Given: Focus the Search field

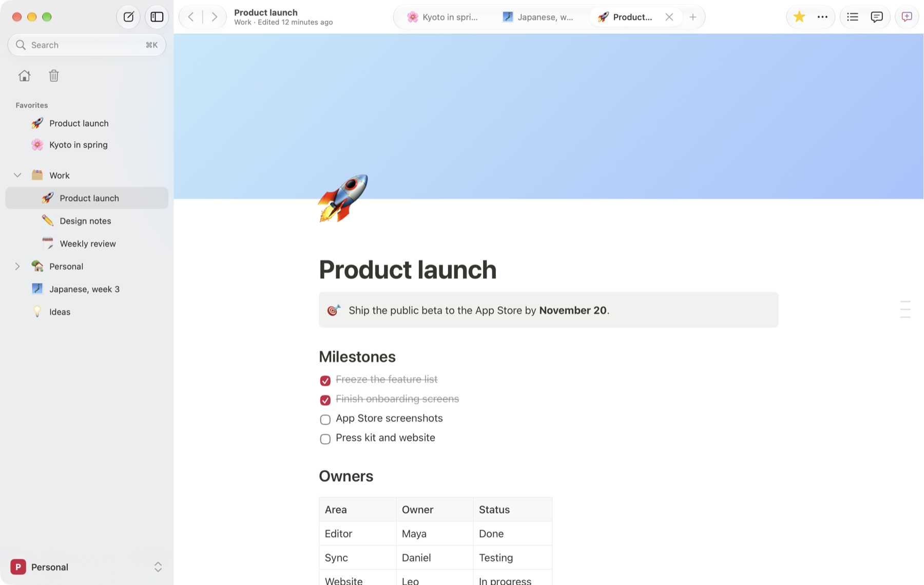Looking at the screenshot, I should click(87, 45).
